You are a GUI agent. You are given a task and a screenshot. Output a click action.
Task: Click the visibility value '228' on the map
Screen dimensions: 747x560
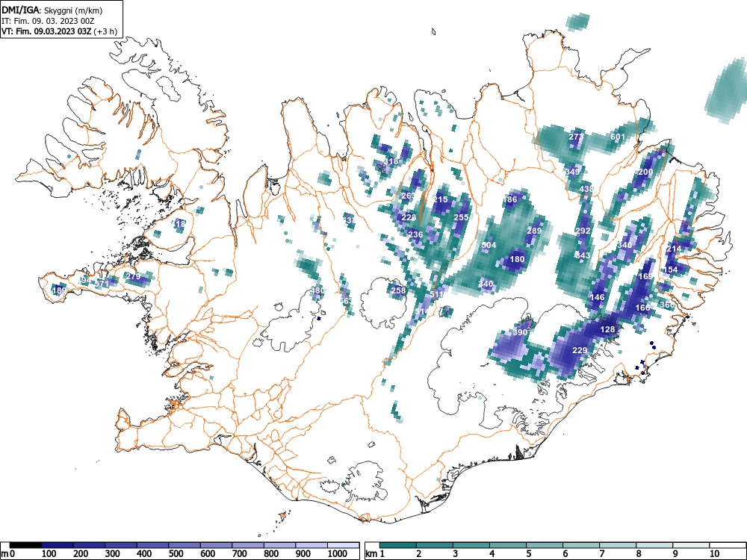click(409, 217)
